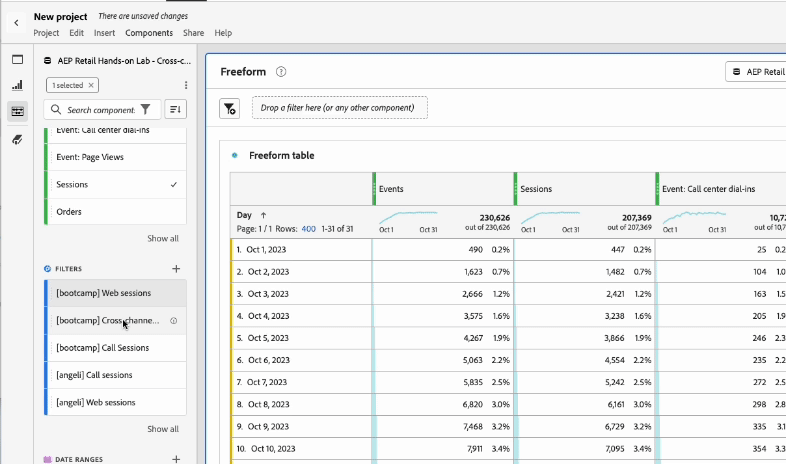Open the Components menu

(x=149, y=33)
